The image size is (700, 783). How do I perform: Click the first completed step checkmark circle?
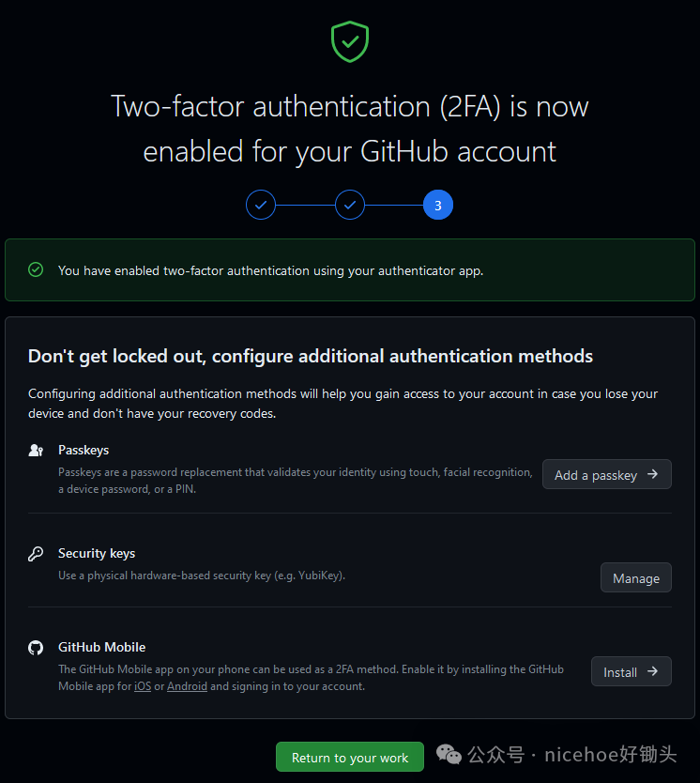coord(261,205)
